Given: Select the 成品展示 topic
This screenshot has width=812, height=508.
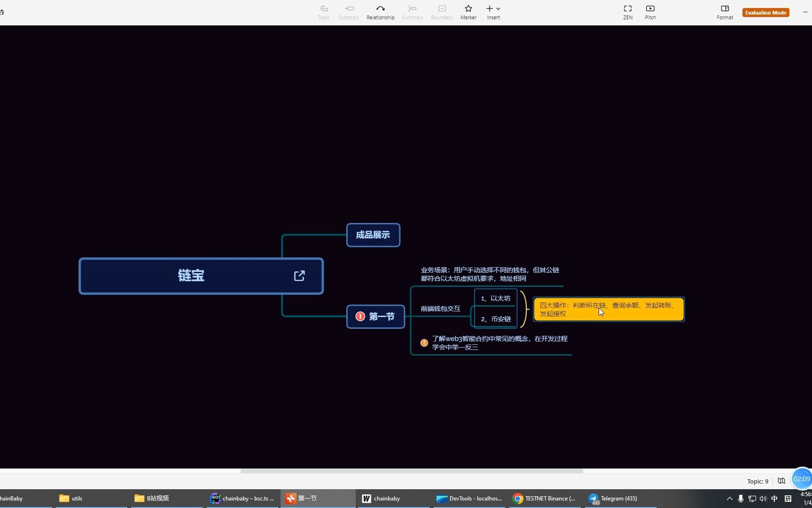Looking at the screenshot, I should click(373, 235).
